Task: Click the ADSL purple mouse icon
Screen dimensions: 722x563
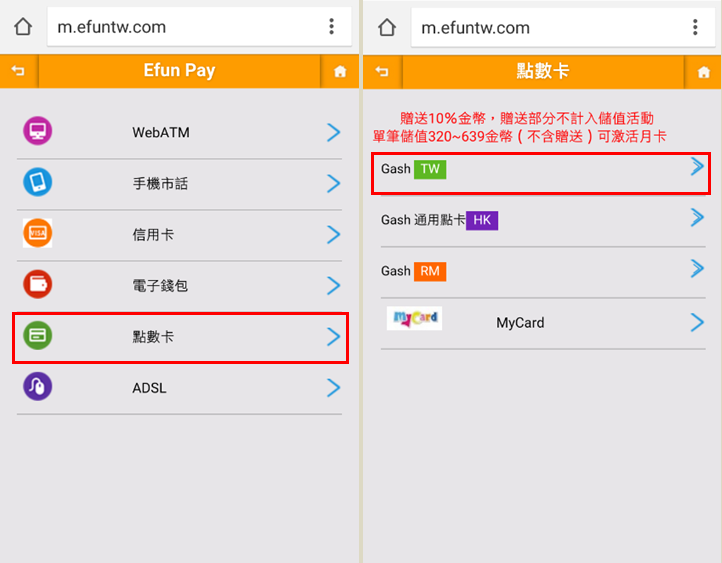Action: click(x=37, y=387)
